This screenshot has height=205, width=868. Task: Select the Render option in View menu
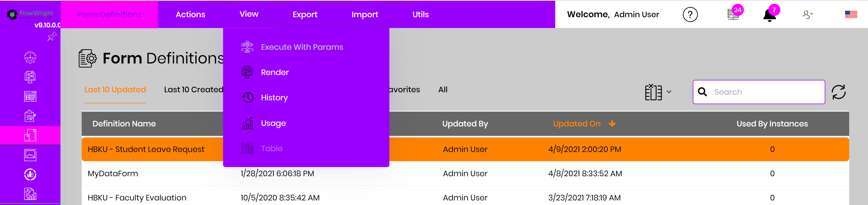274,72
